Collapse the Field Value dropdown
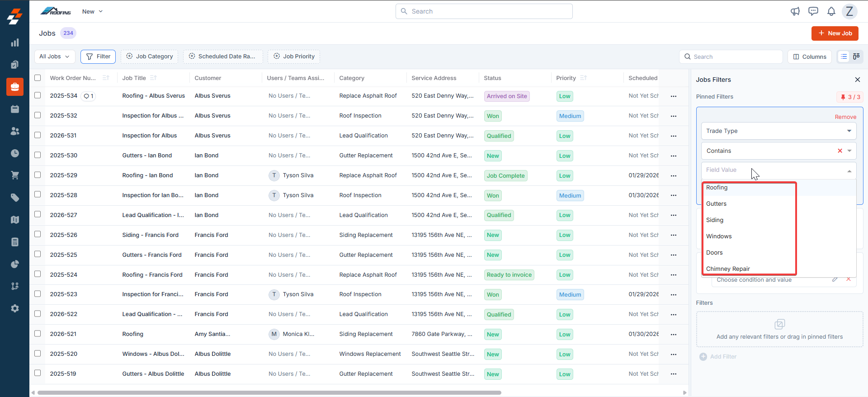This screenshot has height=397, width=868. 849,171
